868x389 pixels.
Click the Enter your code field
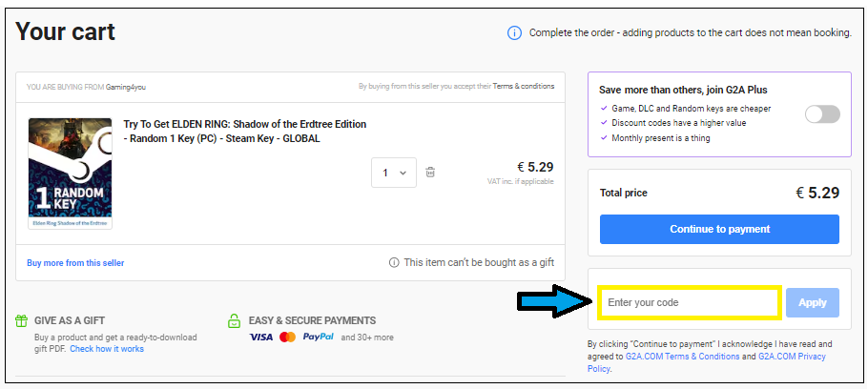click(689, 303)
